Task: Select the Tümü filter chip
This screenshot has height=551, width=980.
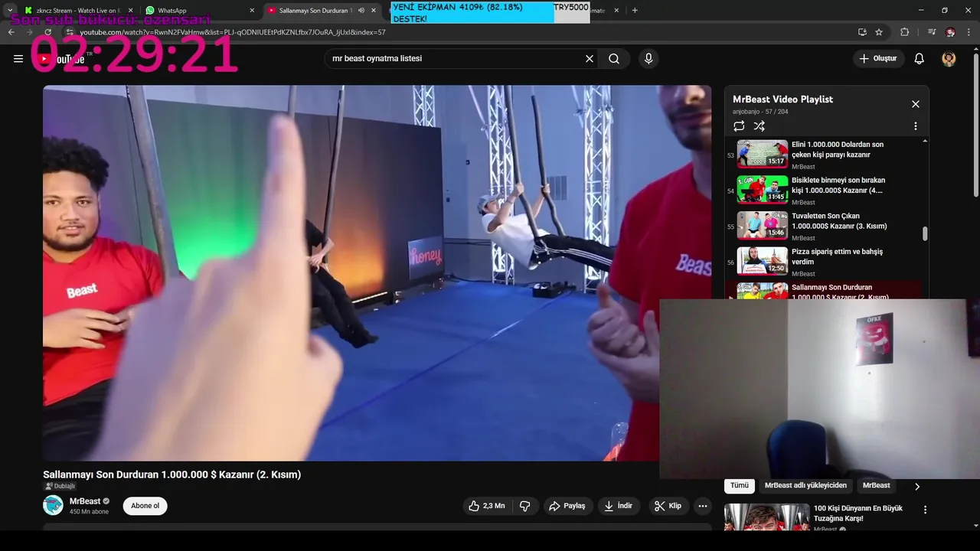Action: coord(740,486)
